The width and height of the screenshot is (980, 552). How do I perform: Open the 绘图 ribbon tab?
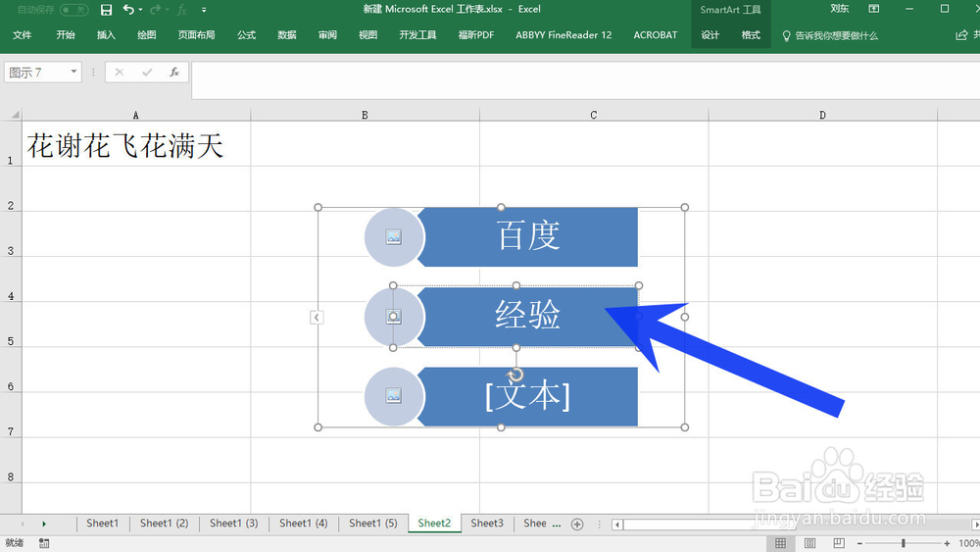point(146,35)
